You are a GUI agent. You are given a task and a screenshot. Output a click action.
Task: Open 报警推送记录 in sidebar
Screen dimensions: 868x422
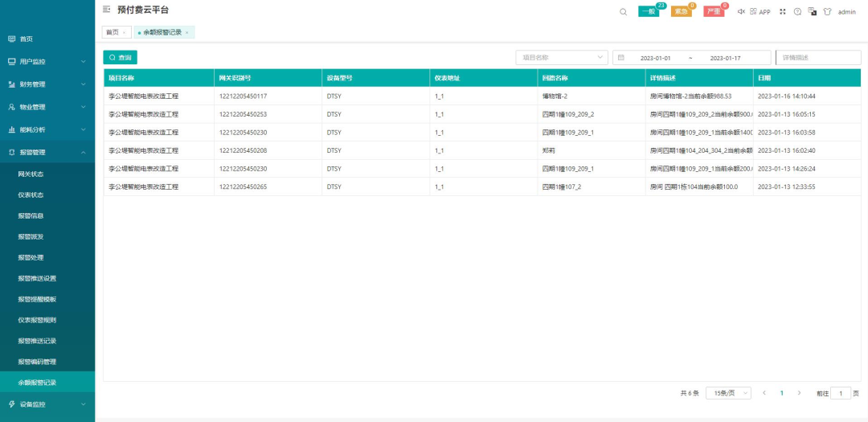[37, 341]
